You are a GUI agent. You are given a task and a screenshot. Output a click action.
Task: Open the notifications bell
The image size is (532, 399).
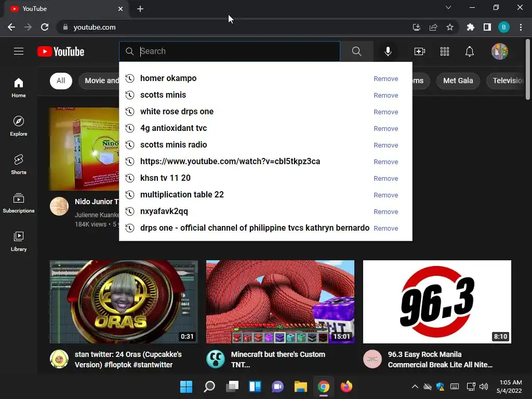click(x=470, y=51)
